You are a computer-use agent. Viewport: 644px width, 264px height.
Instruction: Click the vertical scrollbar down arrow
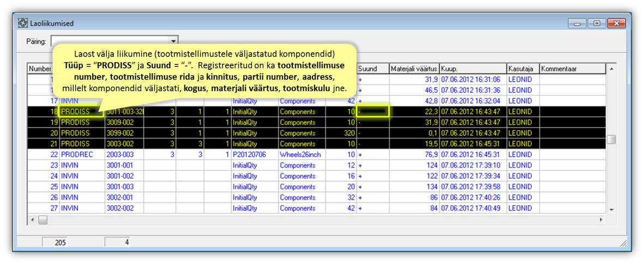pos(611,209)
